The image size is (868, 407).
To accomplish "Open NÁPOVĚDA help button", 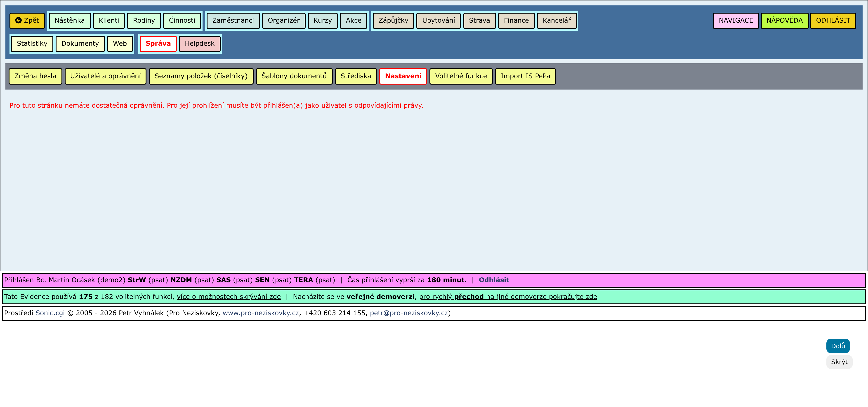I will pos(784,21).
